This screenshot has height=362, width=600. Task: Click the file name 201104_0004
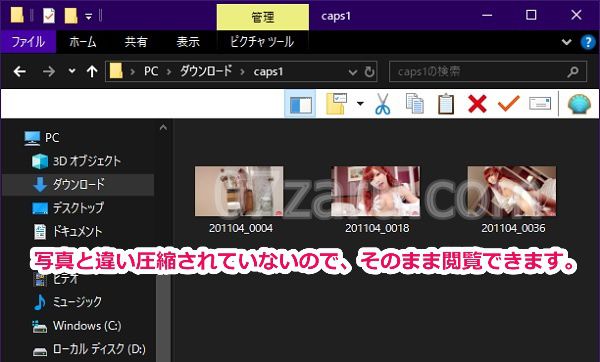click(x=241, y=228)
